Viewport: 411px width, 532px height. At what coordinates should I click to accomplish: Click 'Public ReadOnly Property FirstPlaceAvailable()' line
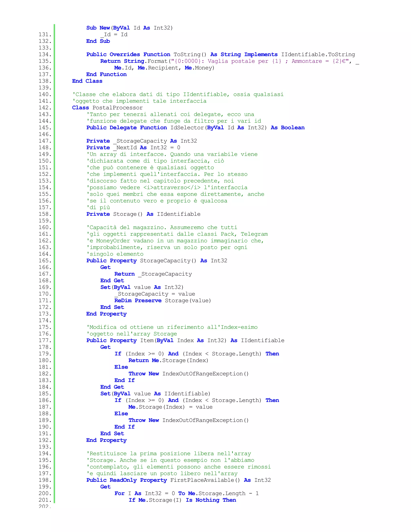pos(178,480)
